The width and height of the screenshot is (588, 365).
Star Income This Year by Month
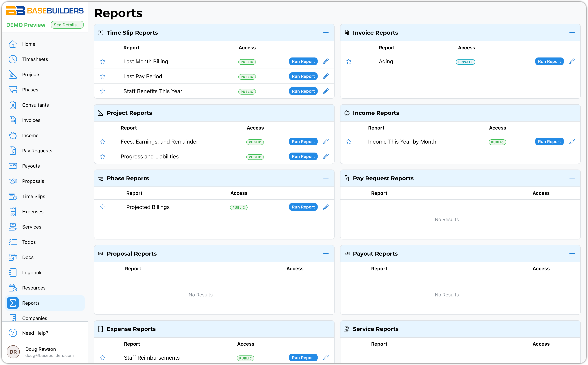point(348,141)
